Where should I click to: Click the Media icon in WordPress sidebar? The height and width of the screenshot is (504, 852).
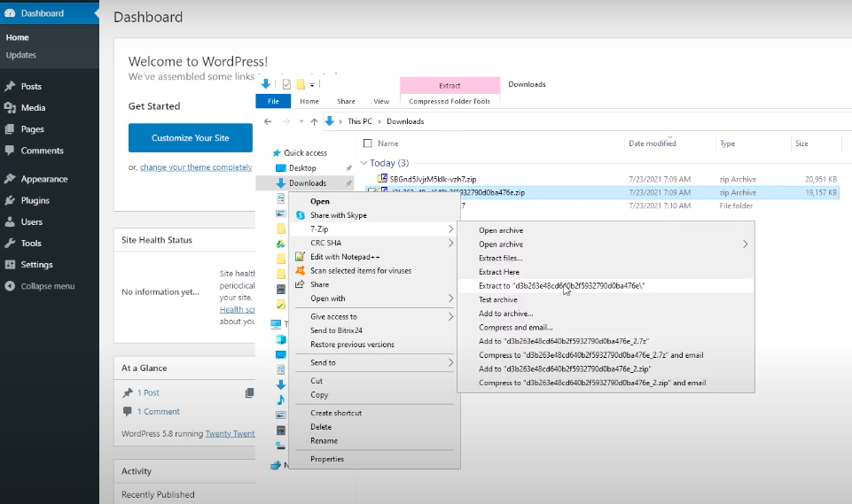pyautogui.click(x=10, y=108)
